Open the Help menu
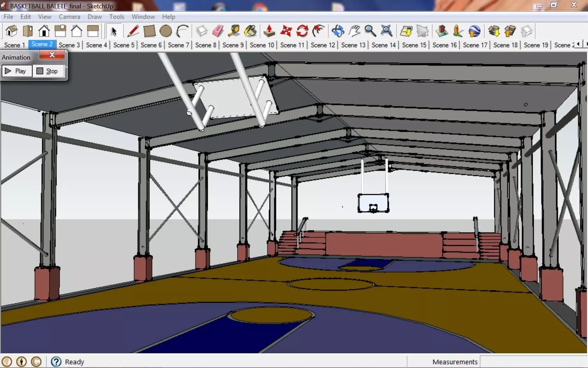Viewport: 588px width, 368px height. point(168,16)
